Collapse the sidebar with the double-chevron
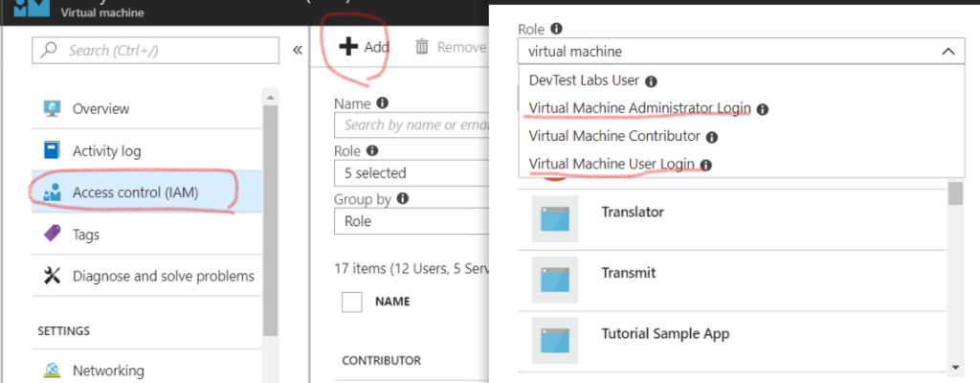This screenshot has height=383, width=980. click(298, 50)
